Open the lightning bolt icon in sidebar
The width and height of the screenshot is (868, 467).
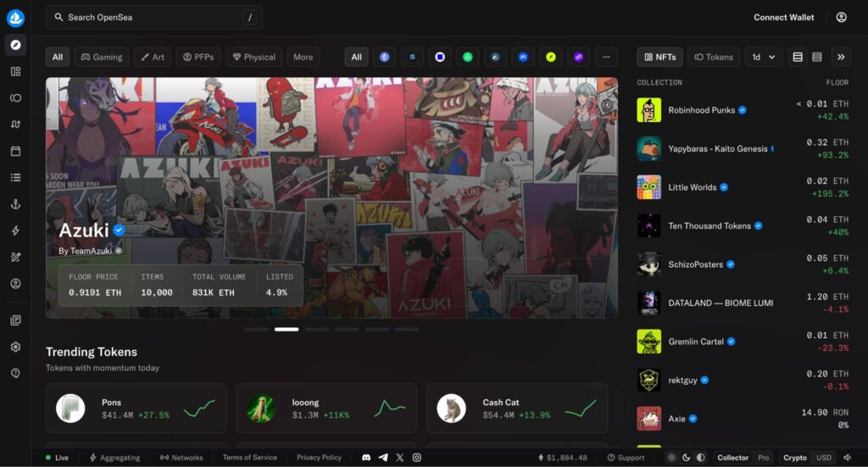click(x=15, y=231)
